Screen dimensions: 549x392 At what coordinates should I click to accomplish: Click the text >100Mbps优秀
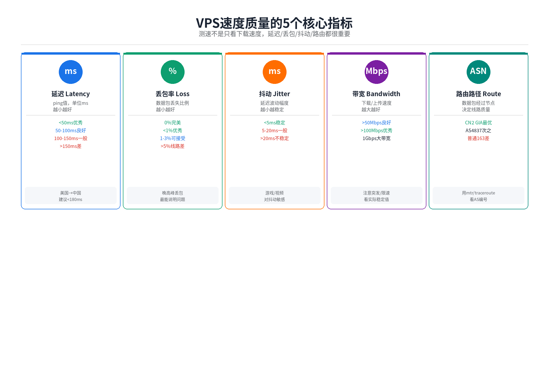376,130
